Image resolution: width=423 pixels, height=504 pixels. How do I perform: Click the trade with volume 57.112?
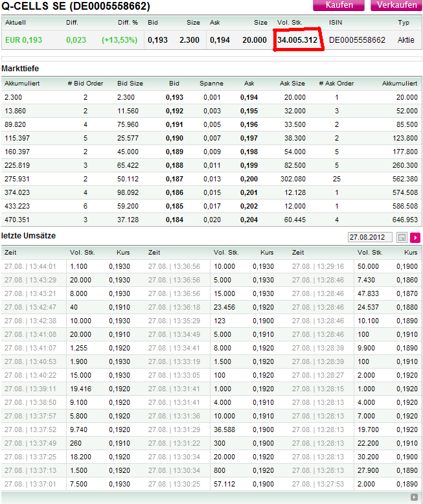tap(226, 484)
